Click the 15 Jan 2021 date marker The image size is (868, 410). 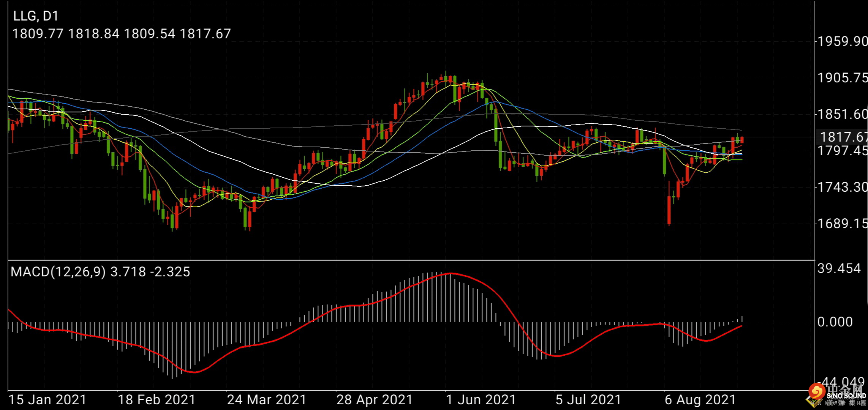[47, 400]
